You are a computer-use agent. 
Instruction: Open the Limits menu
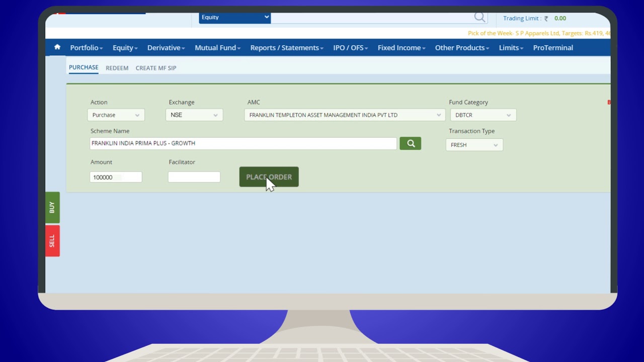[x=511, y=48]
